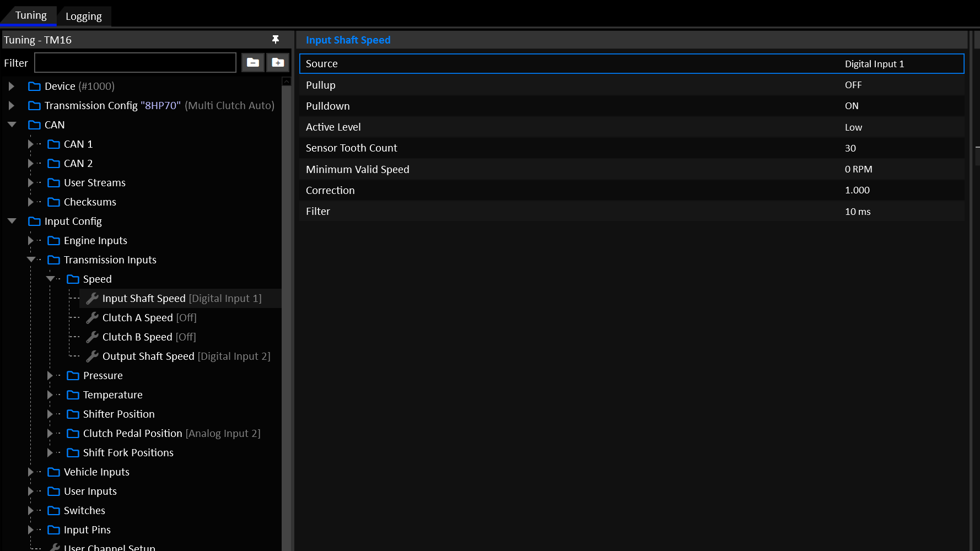Expand the Transmission Config tree node
Viewport: 980px width, 551px height.
tap(11, 105)
